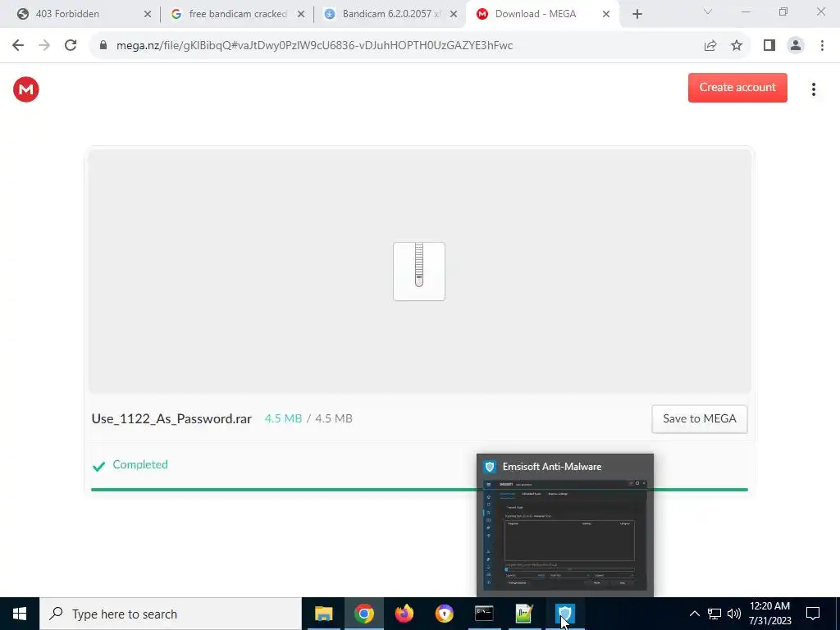Click the MEGA logo icon
Viewport: 840px width, 630px height.
point(25,89)
